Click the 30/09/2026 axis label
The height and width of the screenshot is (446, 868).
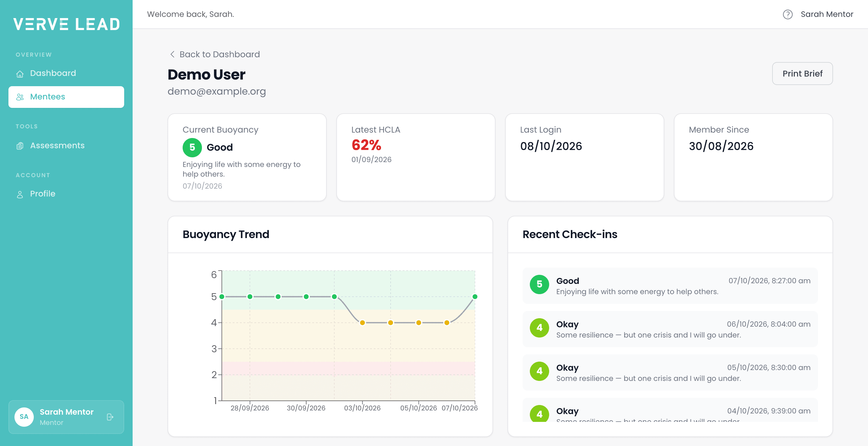(306, 408)
